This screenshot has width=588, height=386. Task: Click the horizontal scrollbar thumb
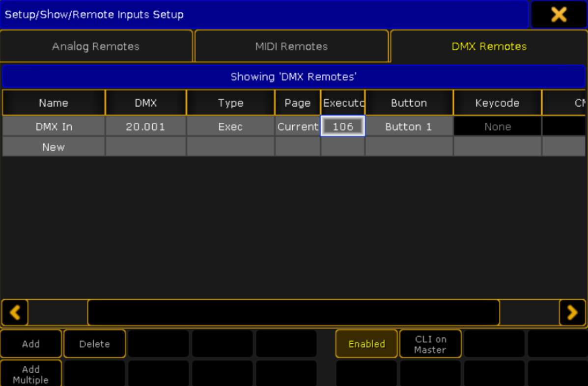(294, 312)
